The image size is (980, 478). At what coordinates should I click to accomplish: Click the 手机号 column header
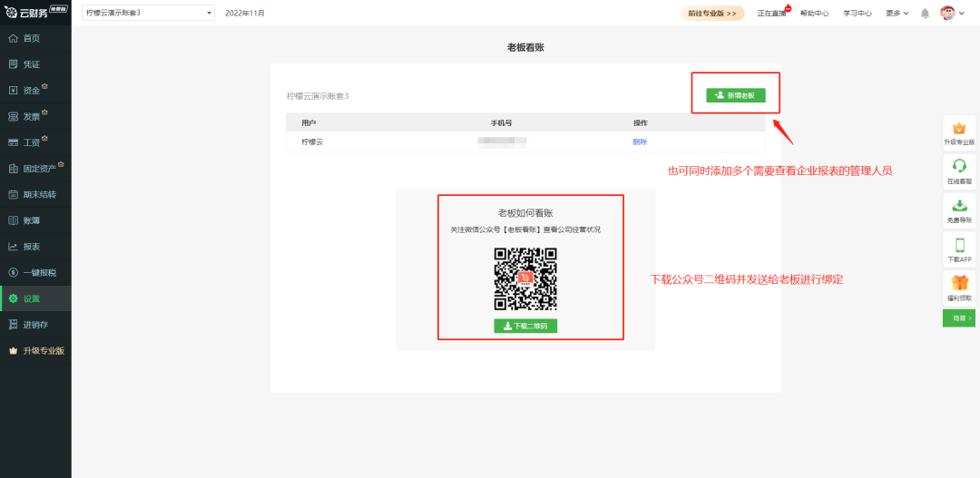pyautogui.click(x=501, y=122)
